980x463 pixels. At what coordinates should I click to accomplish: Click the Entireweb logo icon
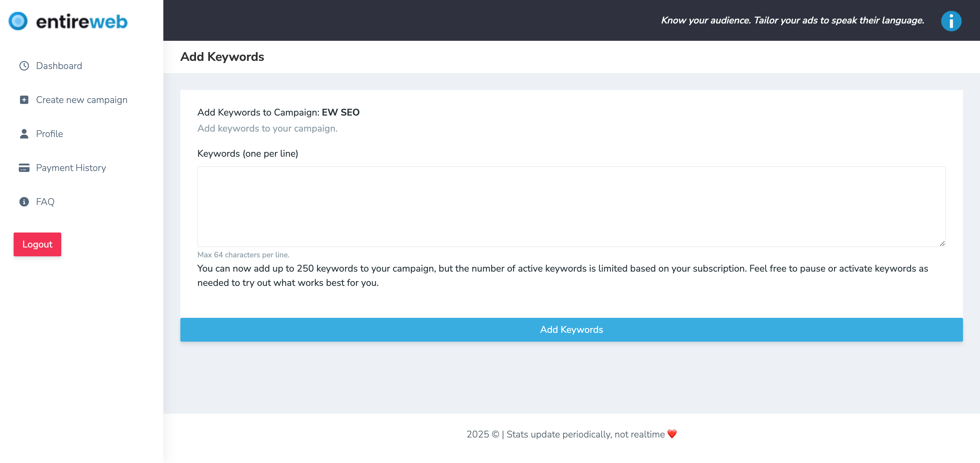tap(18, 21)
